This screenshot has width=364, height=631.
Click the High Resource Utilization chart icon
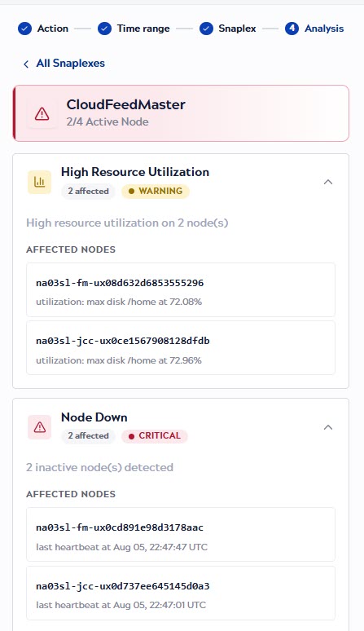pos(39,182)
